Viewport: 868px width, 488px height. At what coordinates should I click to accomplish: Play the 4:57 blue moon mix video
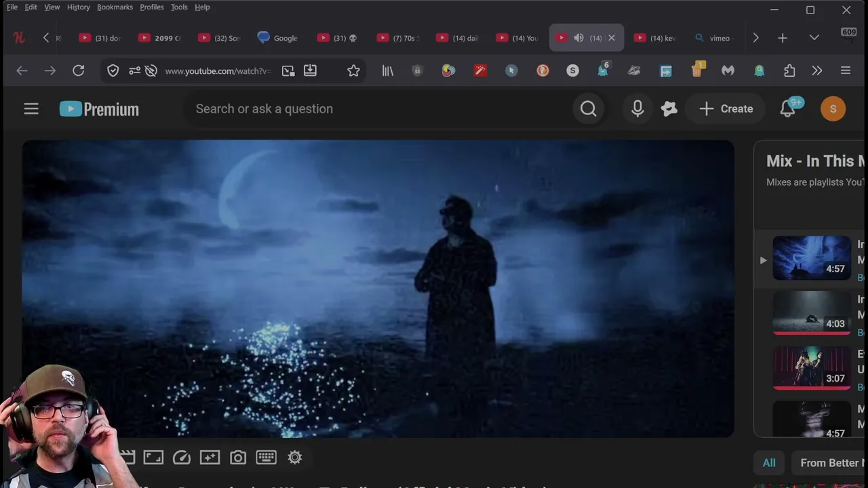tap(812, 258)
